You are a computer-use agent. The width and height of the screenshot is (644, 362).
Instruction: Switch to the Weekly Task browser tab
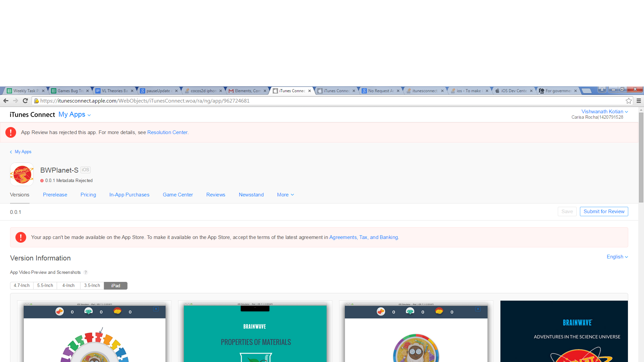tap(25, 91)
